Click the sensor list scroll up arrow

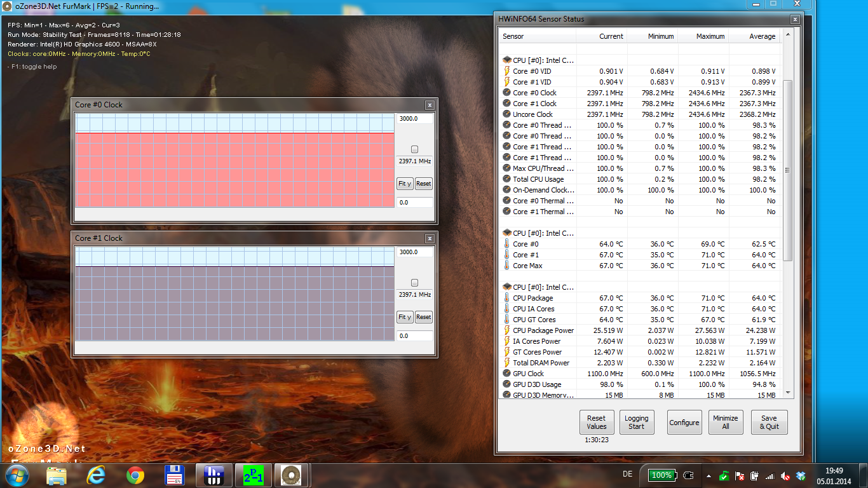coord(788,36)
